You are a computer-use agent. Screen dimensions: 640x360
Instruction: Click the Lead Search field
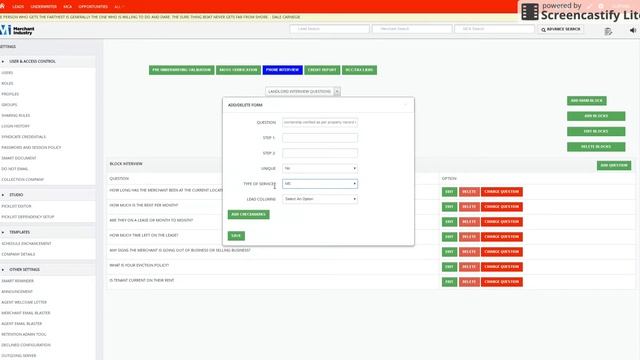point(329,29)
